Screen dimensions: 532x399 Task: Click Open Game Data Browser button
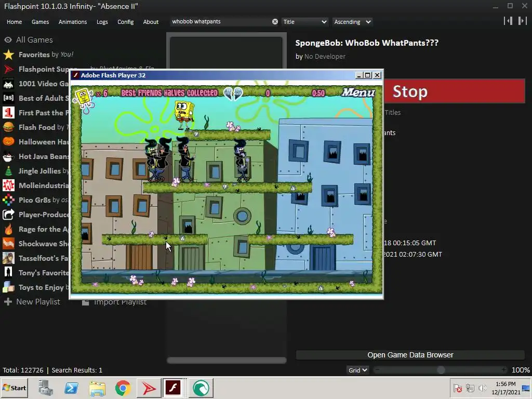tap(410, 355)
